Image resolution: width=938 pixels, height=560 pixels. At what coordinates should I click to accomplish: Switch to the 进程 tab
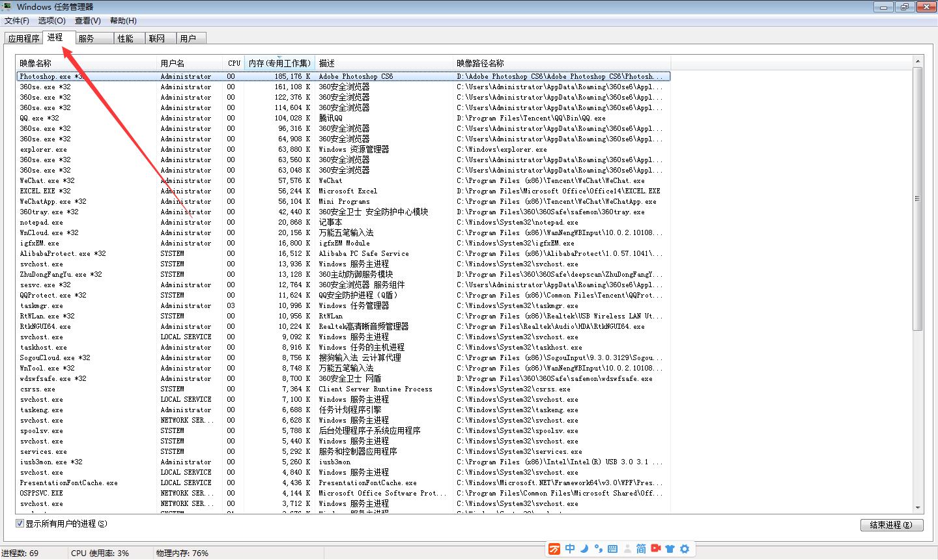(59, 38)
